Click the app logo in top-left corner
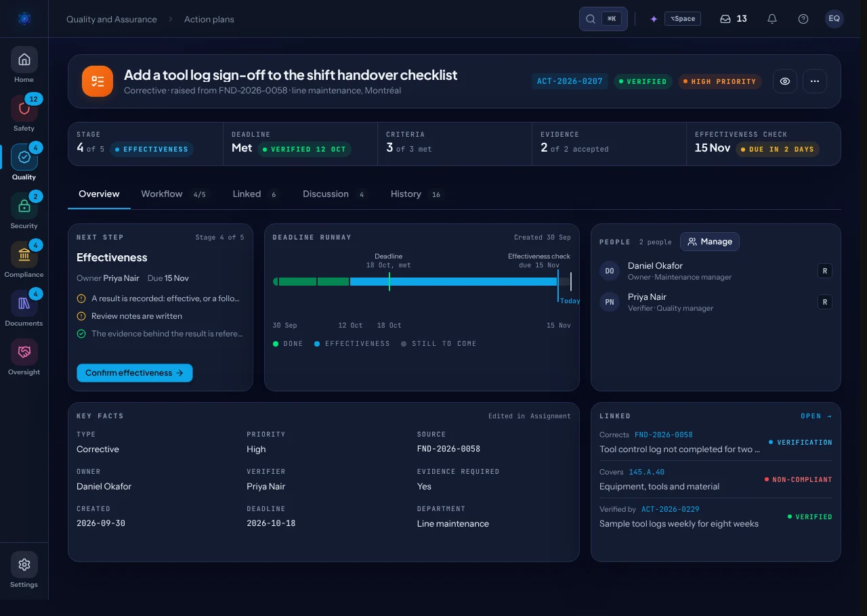 (x=24, y=19)
